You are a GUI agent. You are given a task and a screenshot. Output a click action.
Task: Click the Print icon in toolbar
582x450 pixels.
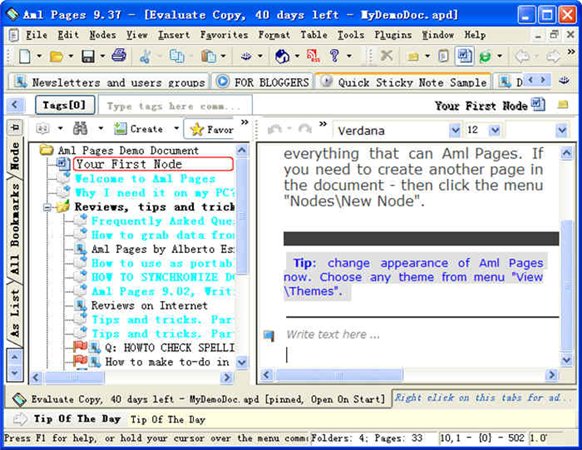[119, 56]
